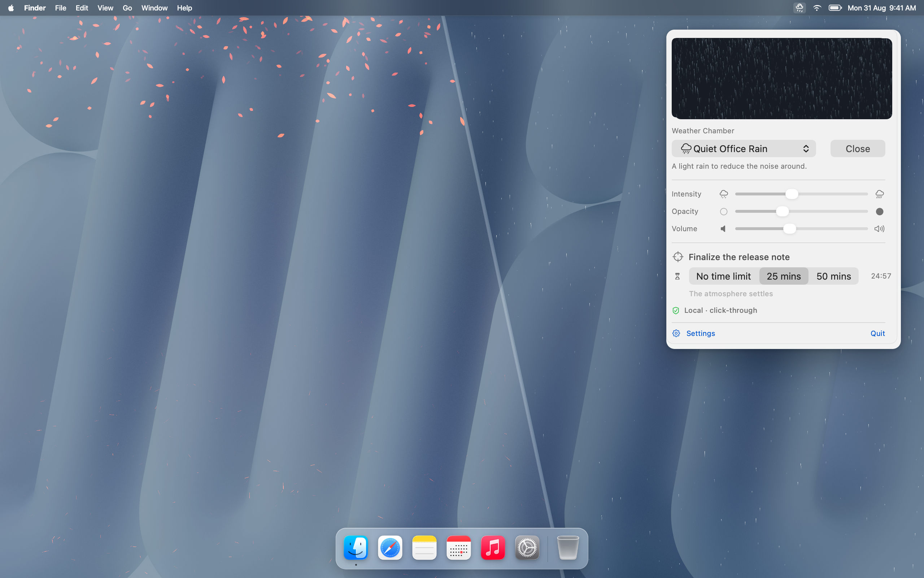
Task: Click the rain preview thumbnail
Action: (x=781, y=78)
